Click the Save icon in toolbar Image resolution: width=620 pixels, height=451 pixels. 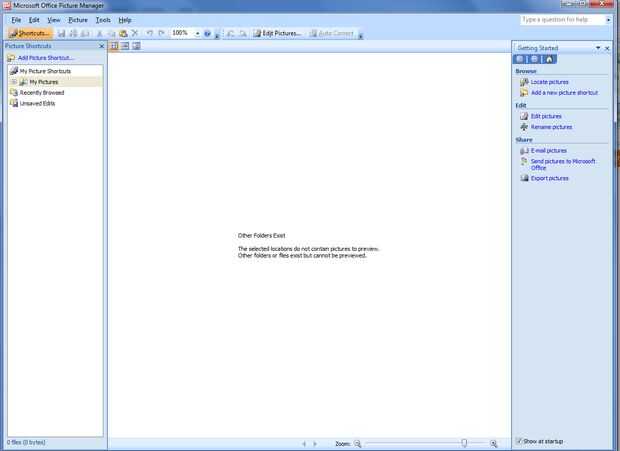(x=62, y=34)
